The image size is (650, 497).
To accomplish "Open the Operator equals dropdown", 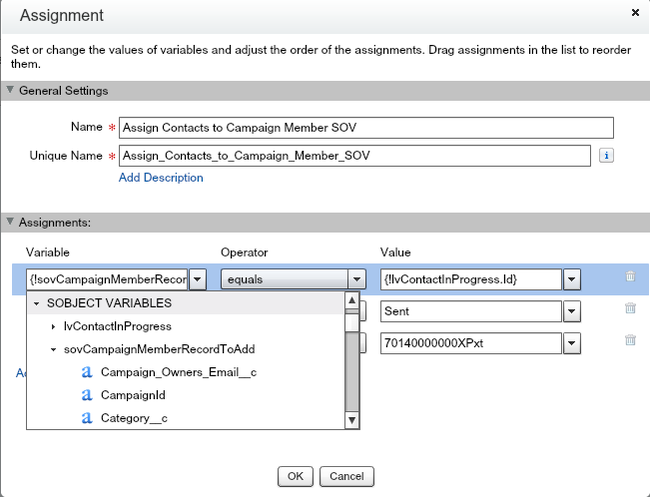I will [355, 279].
